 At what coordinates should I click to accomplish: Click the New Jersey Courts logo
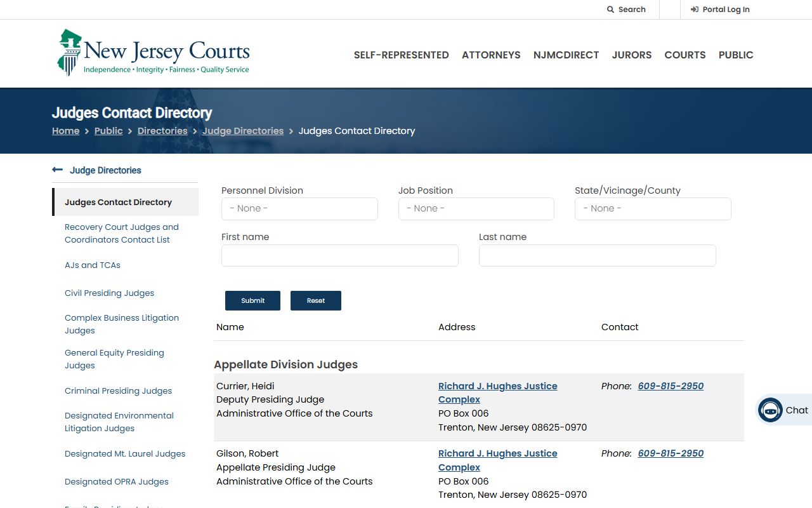pos(154,53)
